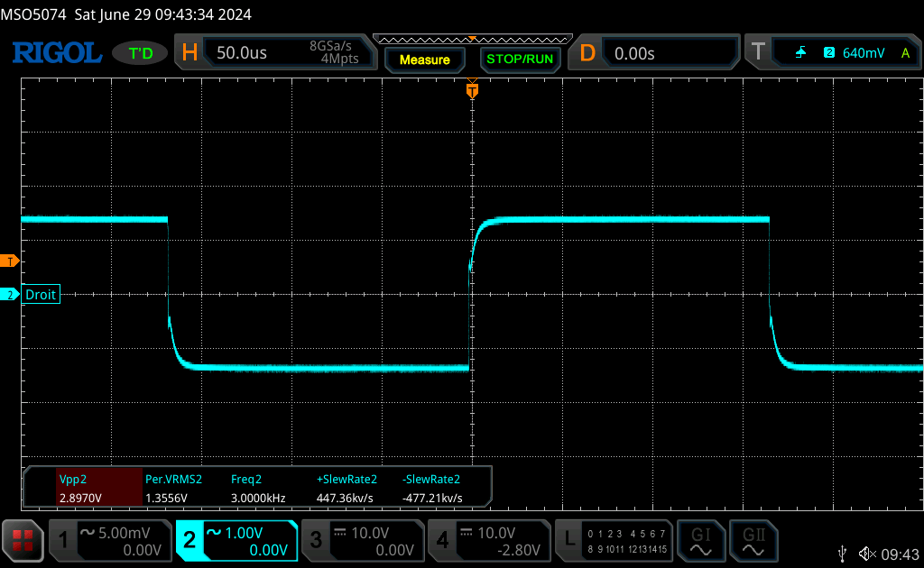This screenshot has height=568, width=924.
Task: Open the trigger T settings
Action: [758, 52]
